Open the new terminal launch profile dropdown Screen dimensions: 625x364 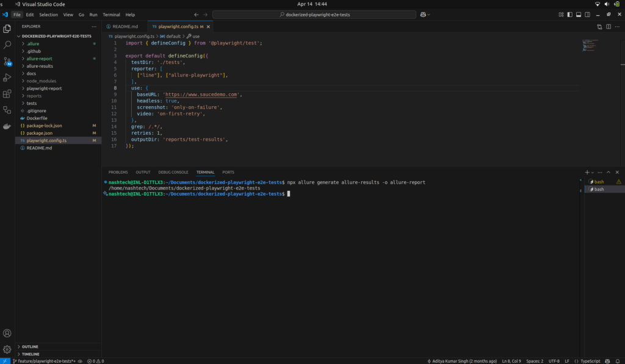pos(594,173)
